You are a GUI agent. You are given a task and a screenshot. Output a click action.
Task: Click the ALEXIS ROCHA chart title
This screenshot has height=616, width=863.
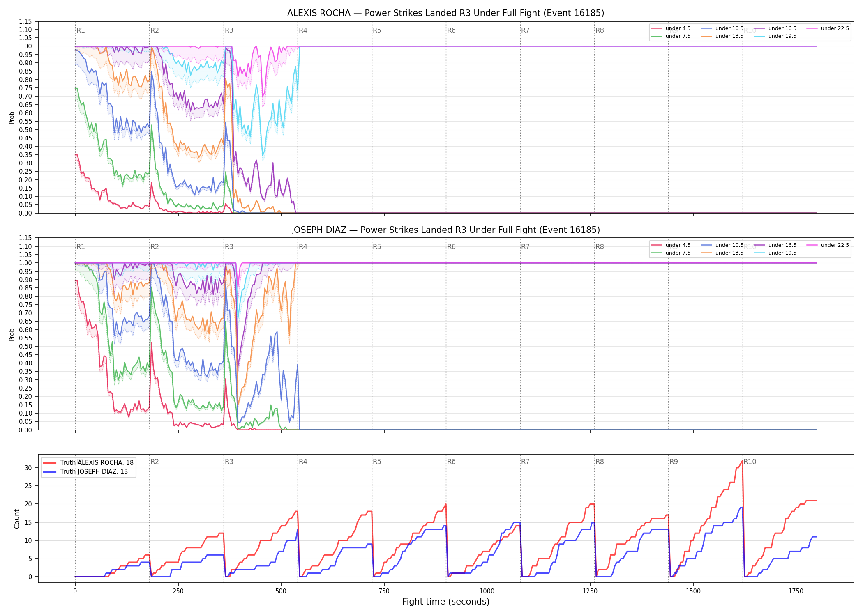click(x=445, y=13)
